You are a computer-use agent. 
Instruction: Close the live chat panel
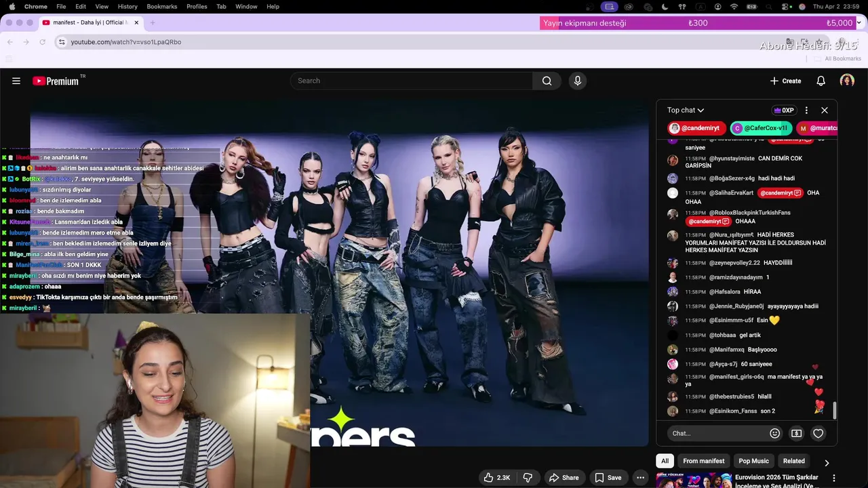pos(825,110)
